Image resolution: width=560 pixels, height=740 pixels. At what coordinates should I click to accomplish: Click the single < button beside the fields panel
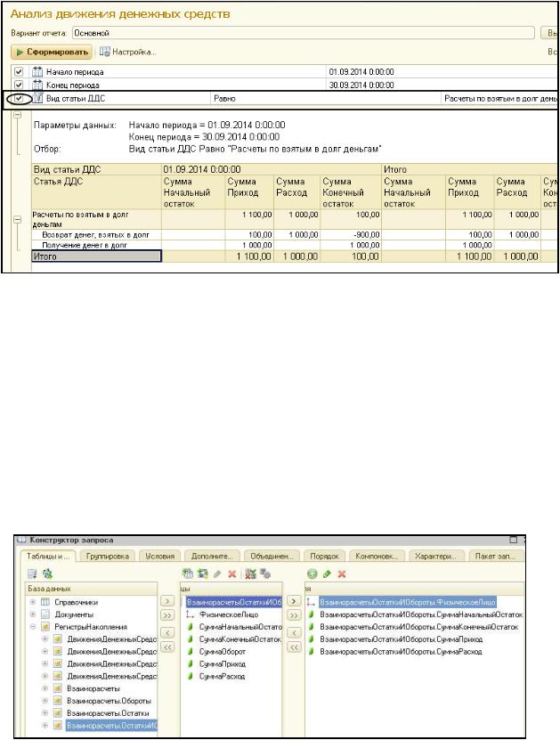tap(294, 633)
